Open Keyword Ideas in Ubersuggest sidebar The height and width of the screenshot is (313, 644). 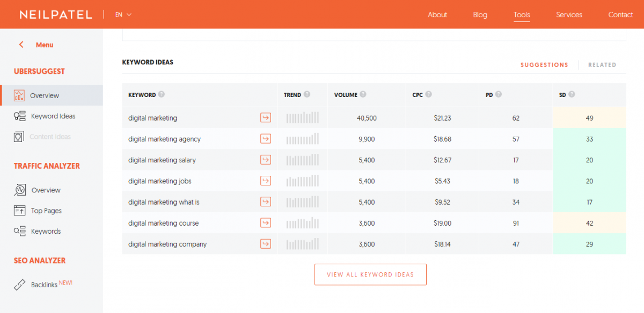coord(53,116)
